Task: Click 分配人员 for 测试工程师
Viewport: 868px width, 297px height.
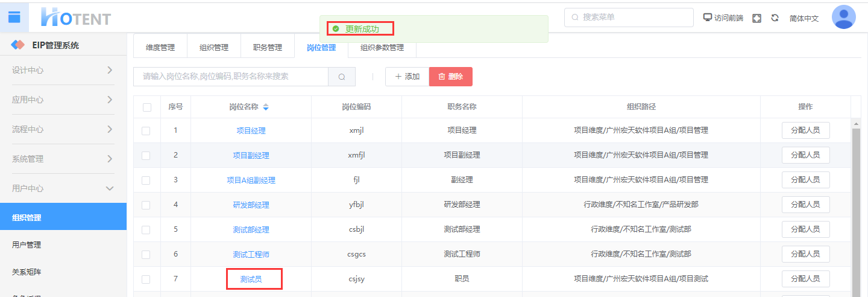Action: tap(805, 254)
